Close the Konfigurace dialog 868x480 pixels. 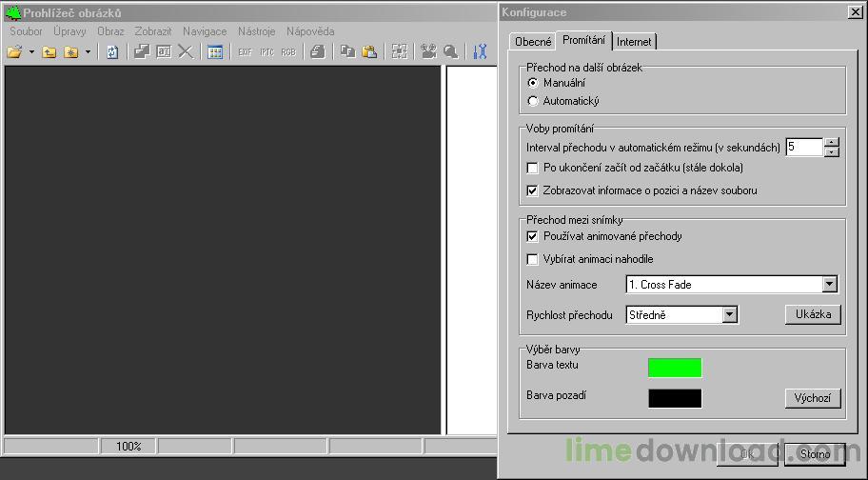pyautogui.click(x=856, y=12)
